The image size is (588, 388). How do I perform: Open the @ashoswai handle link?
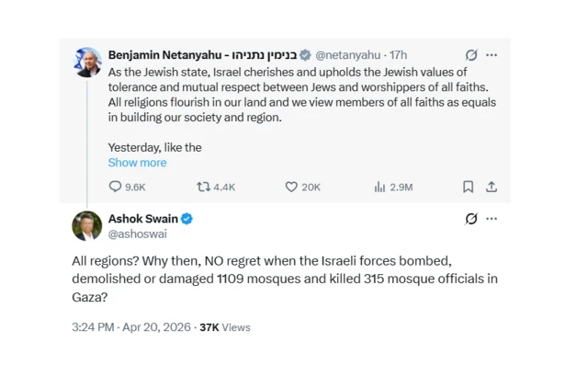pyautogui.click(x=138, y=234)
